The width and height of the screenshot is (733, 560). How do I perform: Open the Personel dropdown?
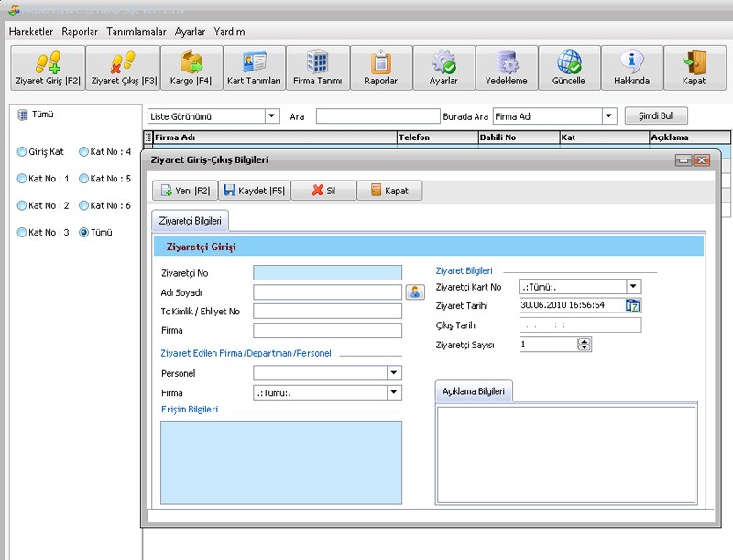click(394, 372)
